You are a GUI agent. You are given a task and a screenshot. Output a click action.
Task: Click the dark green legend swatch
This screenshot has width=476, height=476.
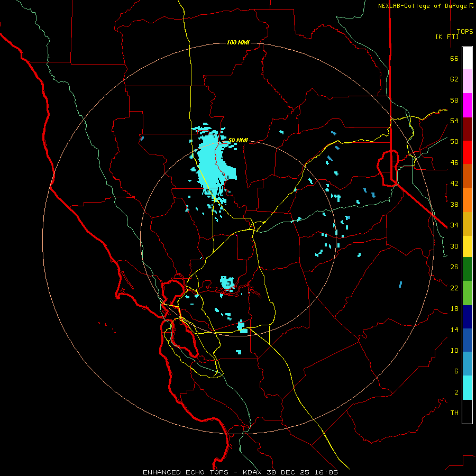(x=467, y=269)
